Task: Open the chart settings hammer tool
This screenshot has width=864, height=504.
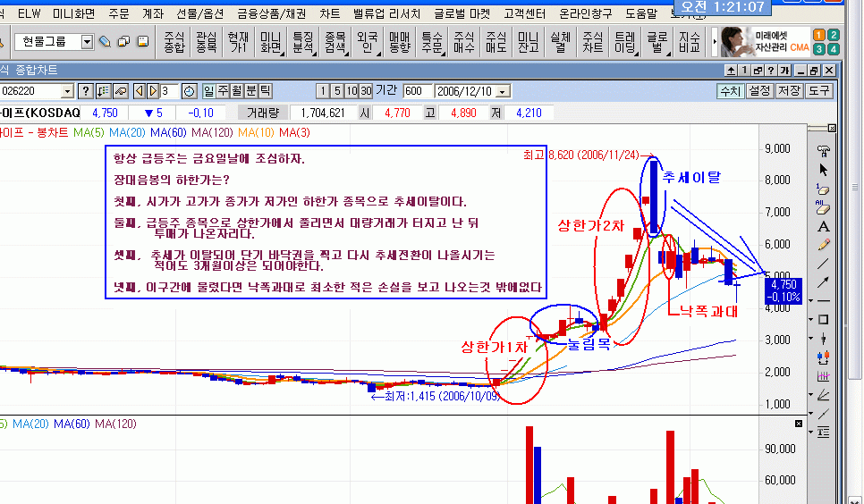Action: [823, 150]
